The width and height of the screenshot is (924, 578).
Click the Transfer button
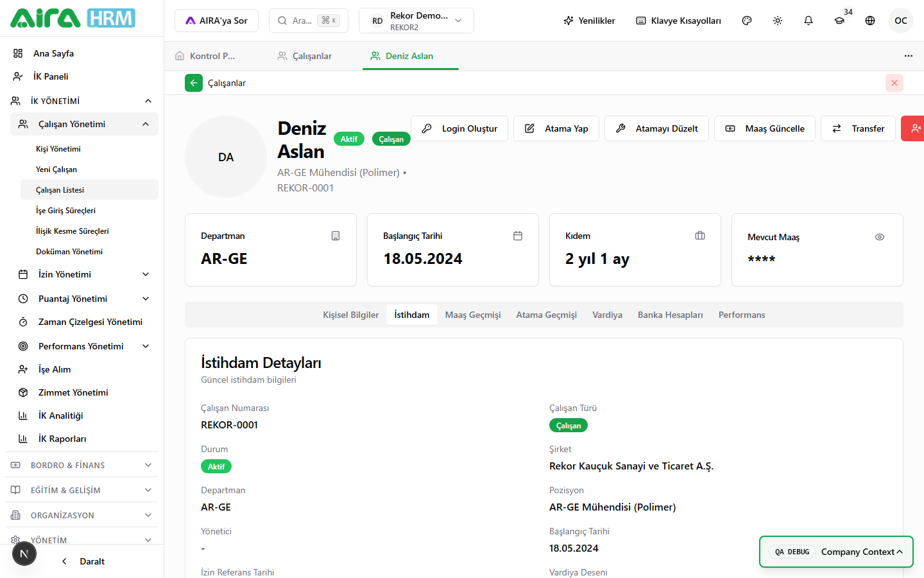(858, 128)
